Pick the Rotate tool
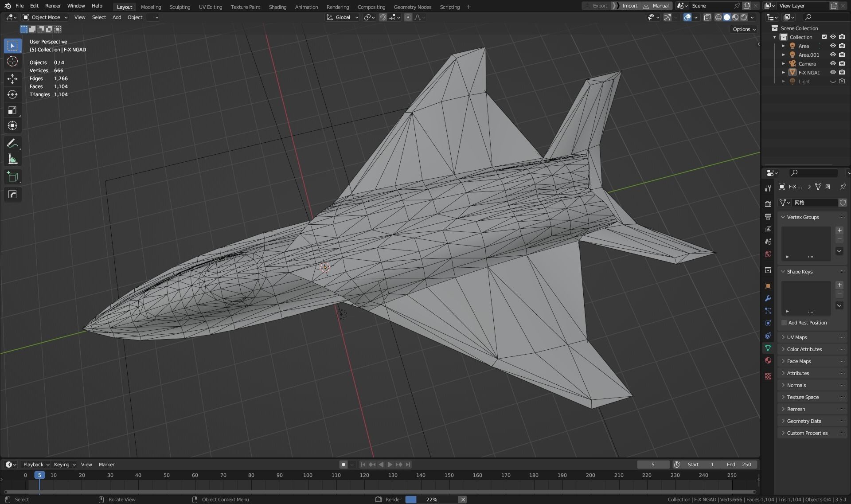Image resolution: width=851 pixels, height=504 pixels. tap(12, 94)
